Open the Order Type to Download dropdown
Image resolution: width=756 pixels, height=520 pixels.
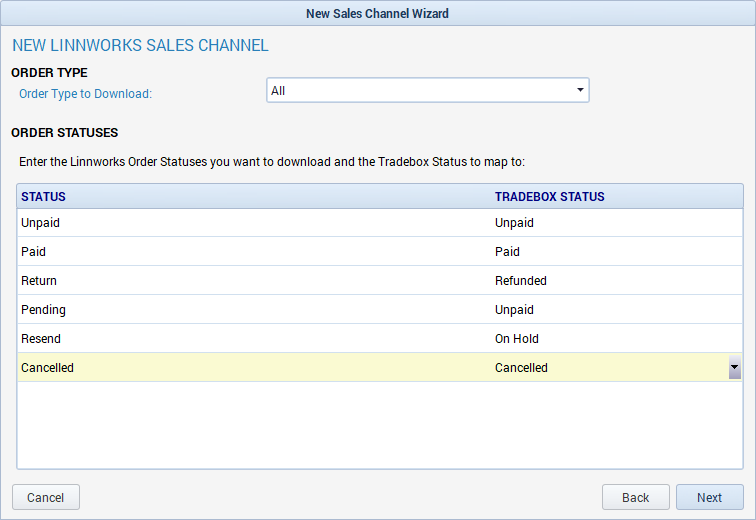427,91
